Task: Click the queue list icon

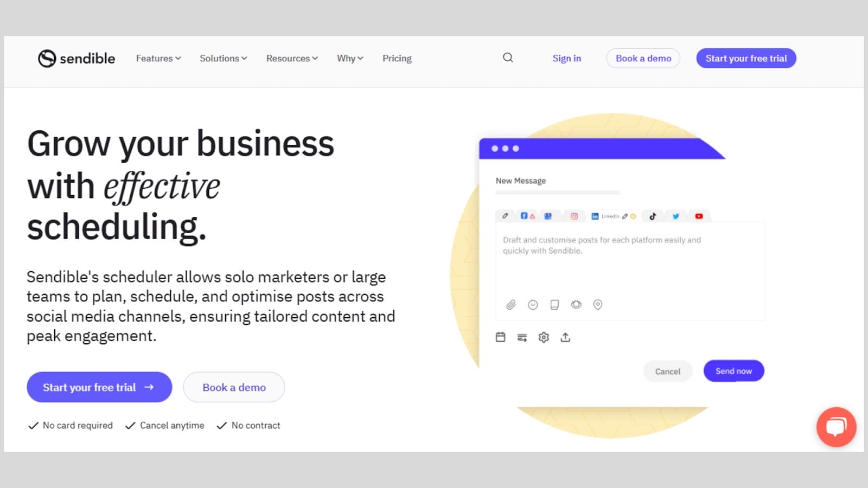Action: pos(522,338)
